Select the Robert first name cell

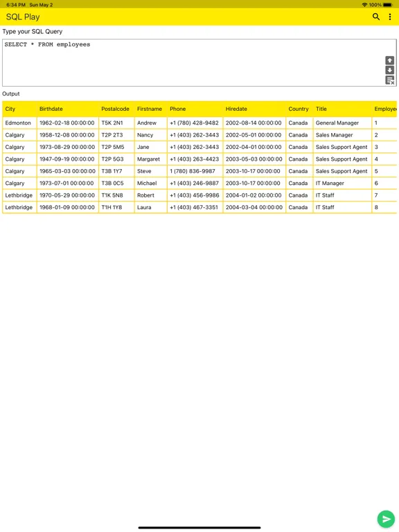150,195
